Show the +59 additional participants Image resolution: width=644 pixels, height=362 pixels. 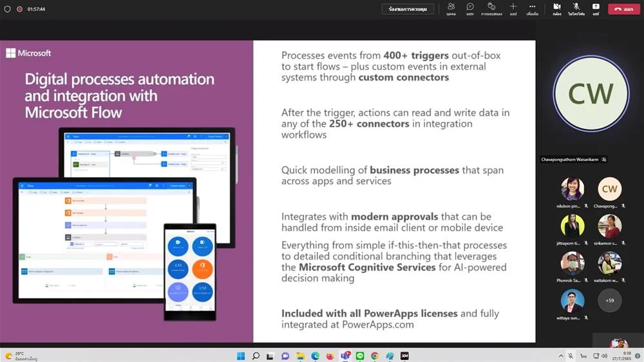click(x=609, y=300)
